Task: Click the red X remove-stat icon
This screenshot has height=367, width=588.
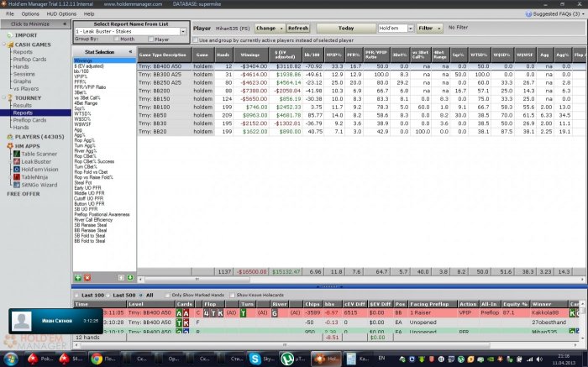Action: click(87, 278)
